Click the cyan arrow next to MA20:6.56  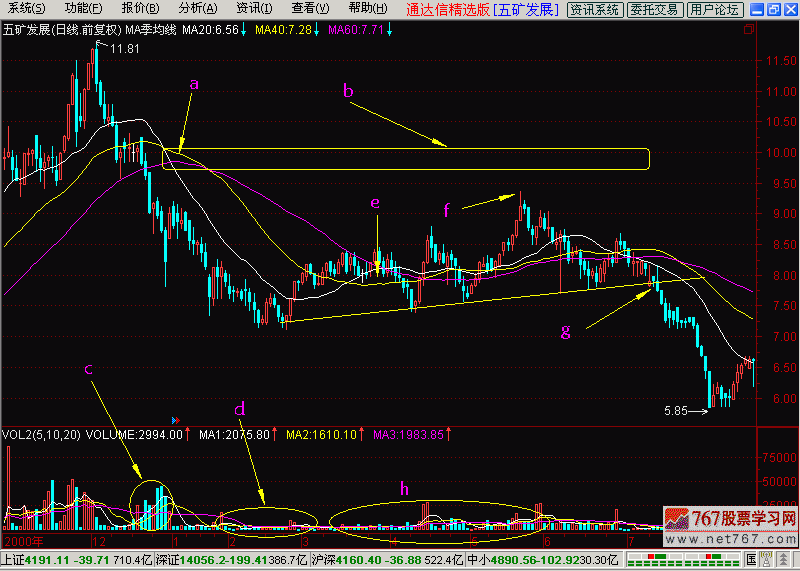point(244,31)
